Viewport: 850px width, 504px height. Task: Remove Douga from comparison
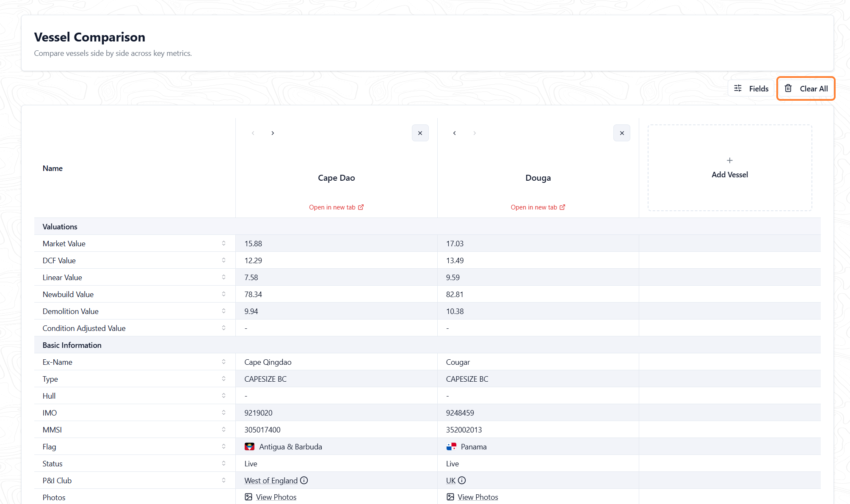point(621,133)
